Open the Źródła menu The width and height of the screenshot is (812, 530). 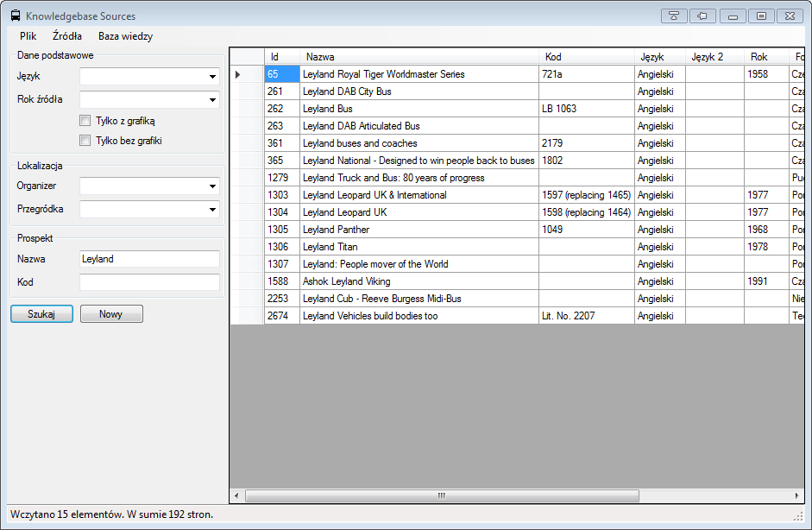pos(67,36)
